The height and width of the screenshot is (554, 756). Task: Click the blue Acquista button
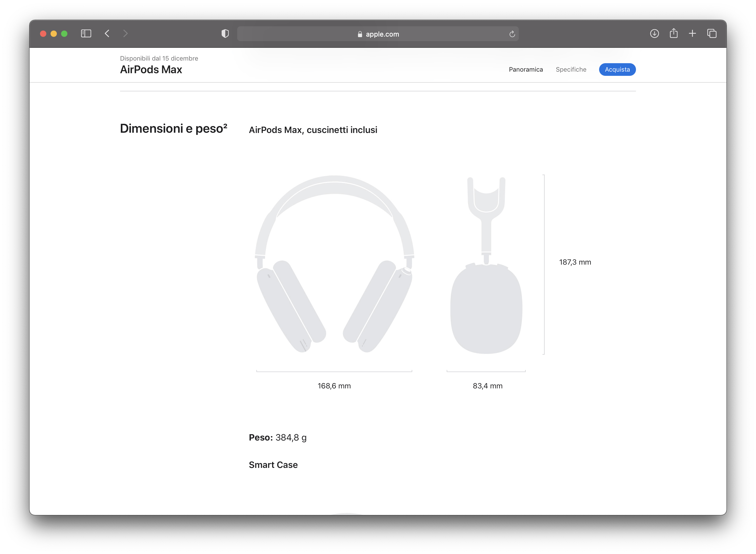point(617,70)
